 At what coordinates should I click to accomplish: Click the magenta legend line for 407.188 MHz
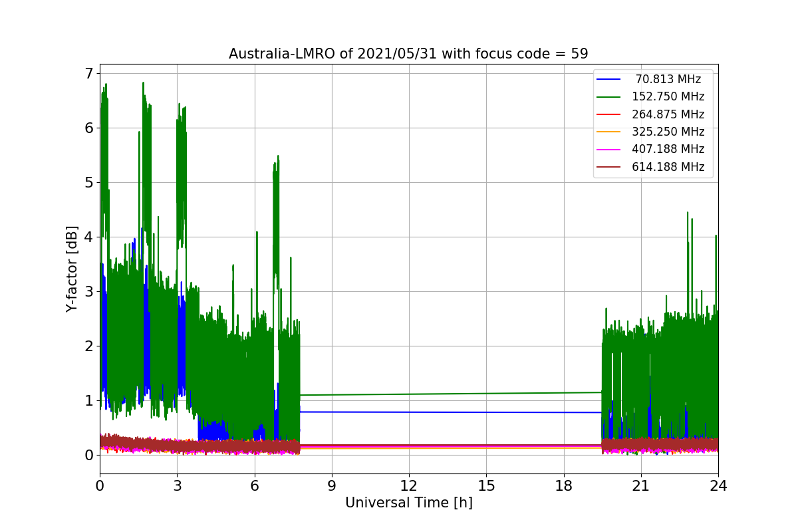point(609,150)
